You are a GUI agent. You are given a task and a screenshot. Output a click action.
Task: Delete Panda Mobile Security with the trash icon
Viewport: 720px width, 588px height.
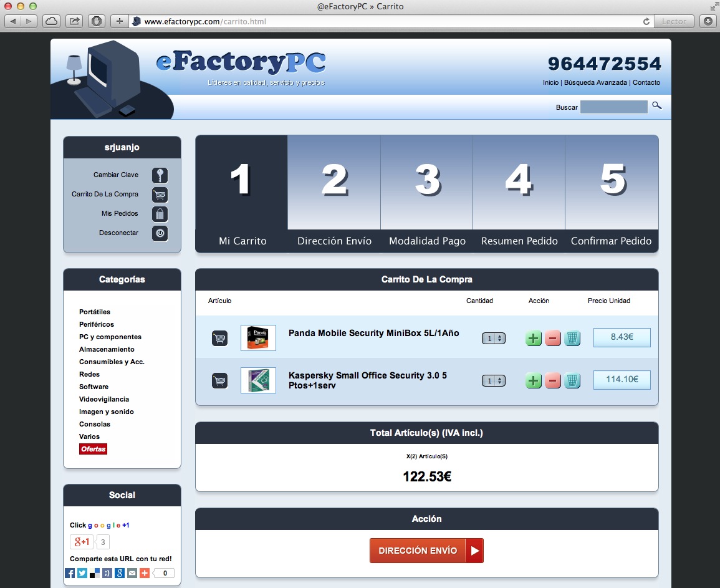572,338
